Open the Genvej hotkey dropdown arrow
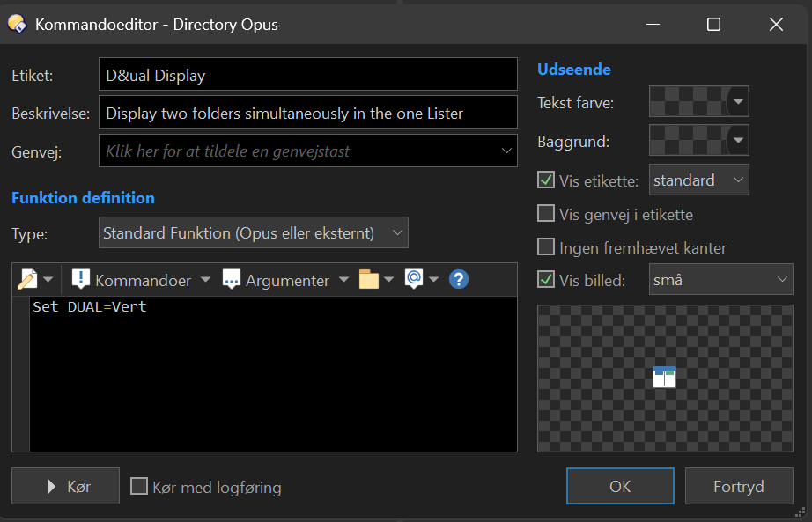 [506, 151]
